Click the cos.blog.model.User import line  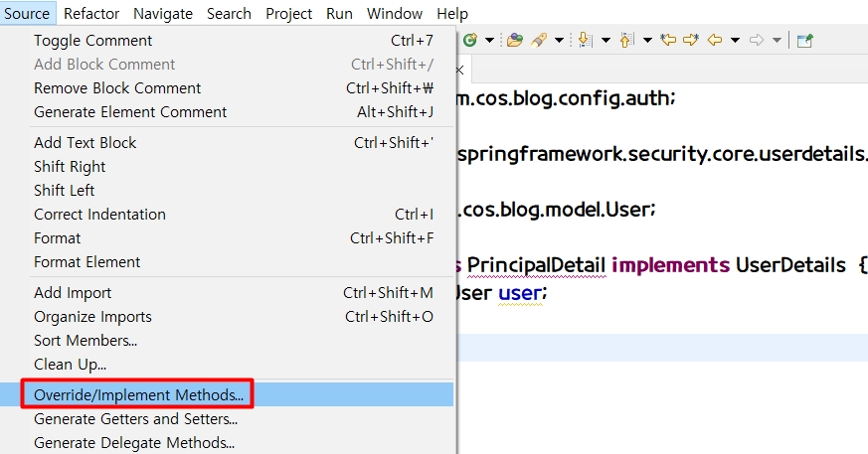click(557, 210)
